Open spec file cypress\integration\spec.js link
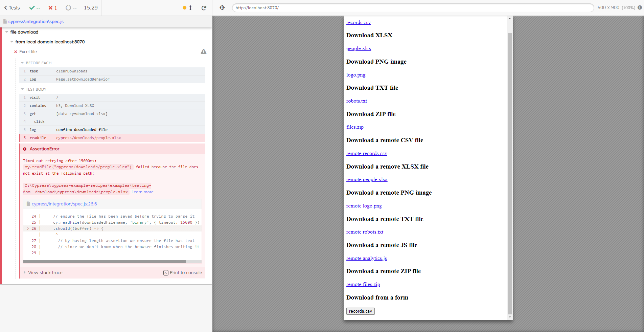This screenshot has height=332, width=644. coord(36,21)
